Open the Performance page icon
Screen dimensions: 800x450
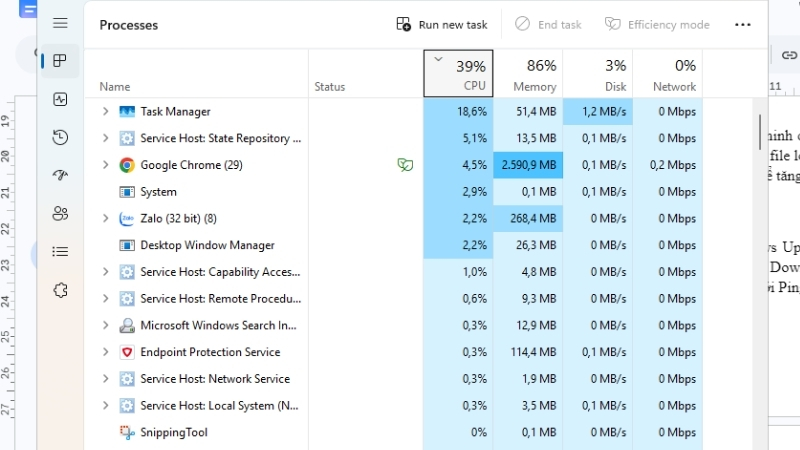pyautogui.click(x=60, y=99)
